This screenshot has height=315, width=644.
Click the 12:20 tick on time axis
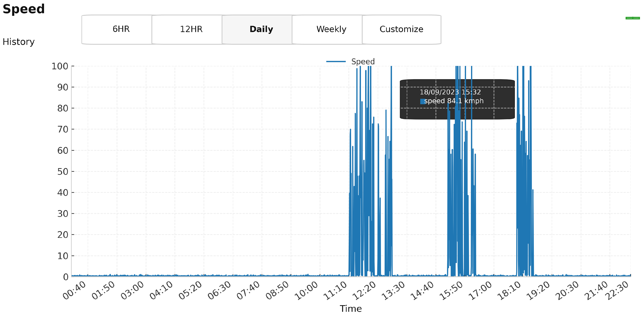pos(364,291)
